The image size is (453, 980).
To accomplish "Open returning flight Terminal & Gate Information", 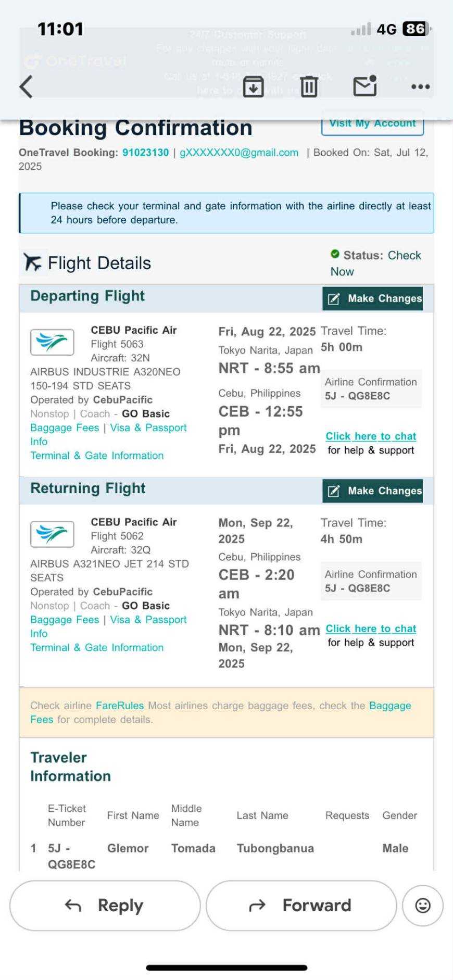I will (x=97, y=647).
